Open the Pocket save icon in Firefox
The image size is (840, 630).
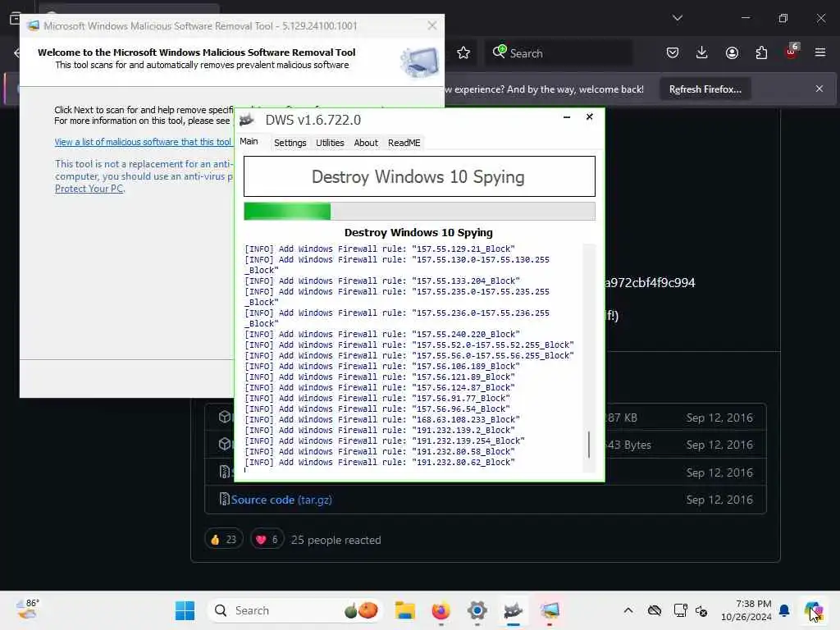(673, 52)
